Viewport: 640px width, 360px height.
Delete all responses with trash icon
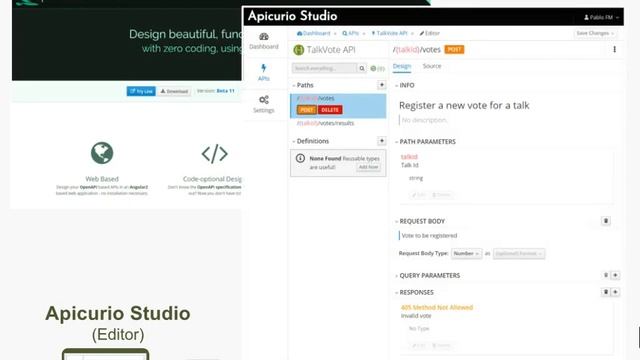pos(606,292)
